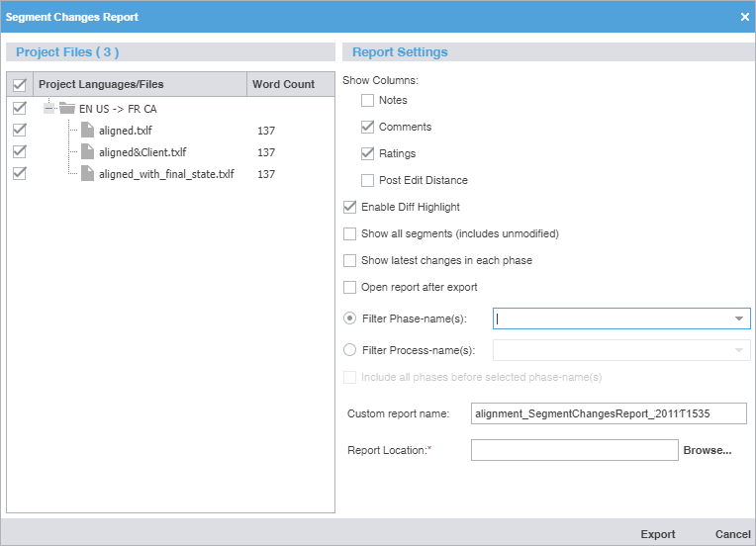Click the Project Languages/Files column header

[101, 84]
